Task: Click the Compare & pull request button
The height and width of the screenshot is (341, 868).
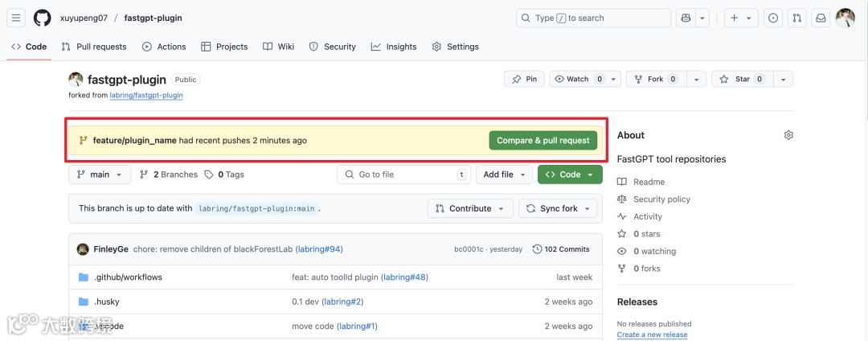Action: 543,140
